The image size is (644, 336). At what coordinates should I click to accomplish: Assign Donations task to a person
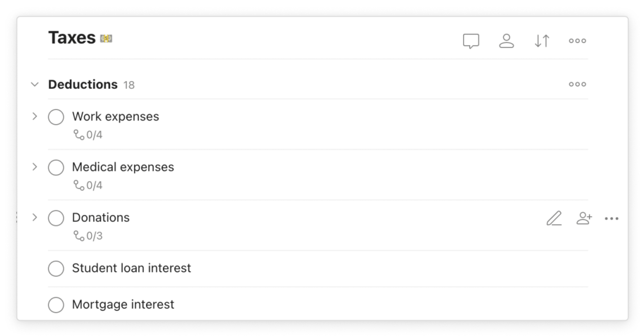pyautogui.click(x=584, y=218)
